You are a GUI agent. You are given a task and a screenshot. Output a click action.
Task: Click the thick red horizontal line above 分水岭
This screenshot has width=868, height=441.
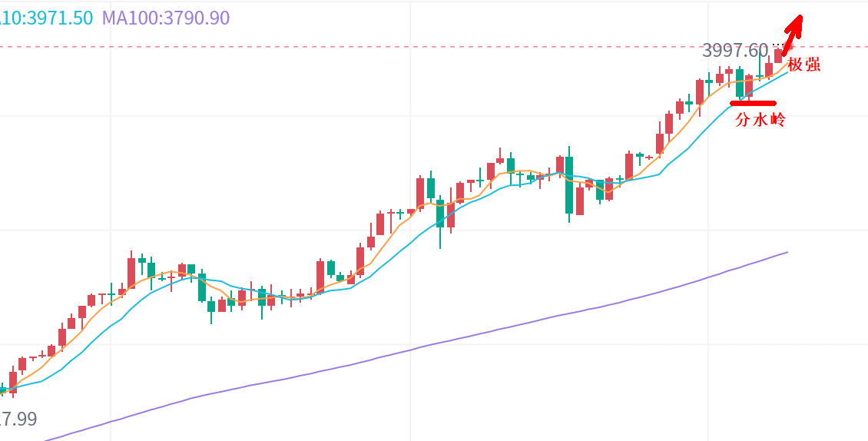click(x=753, y=103)
